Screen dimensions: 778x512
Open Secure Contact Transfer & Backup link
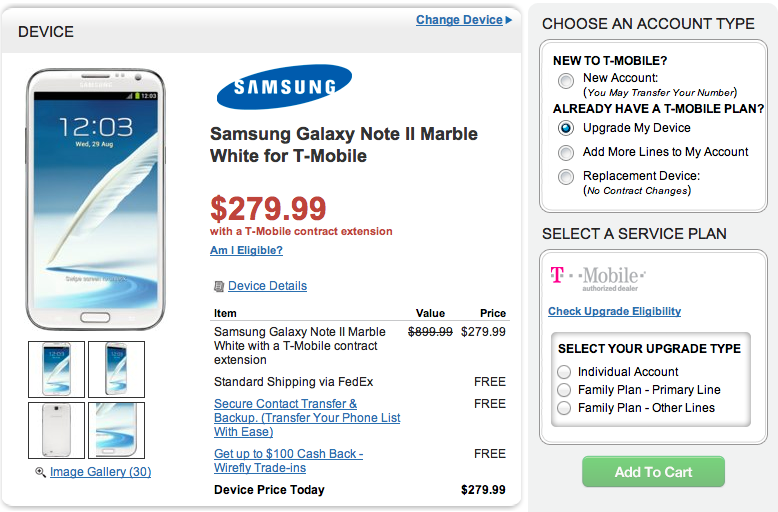pyautogui.click(x=306, y=418)
